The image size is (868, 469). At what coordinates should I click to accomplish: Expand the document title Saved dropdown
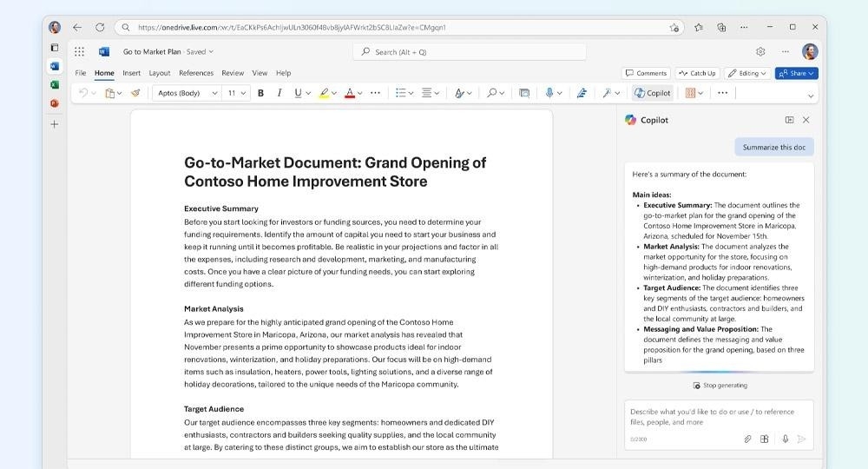point(211,51)
